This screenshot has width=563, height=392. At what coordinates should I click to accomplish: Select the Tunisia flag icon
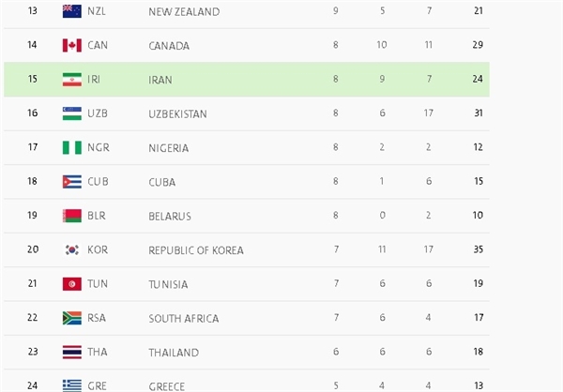72,284
